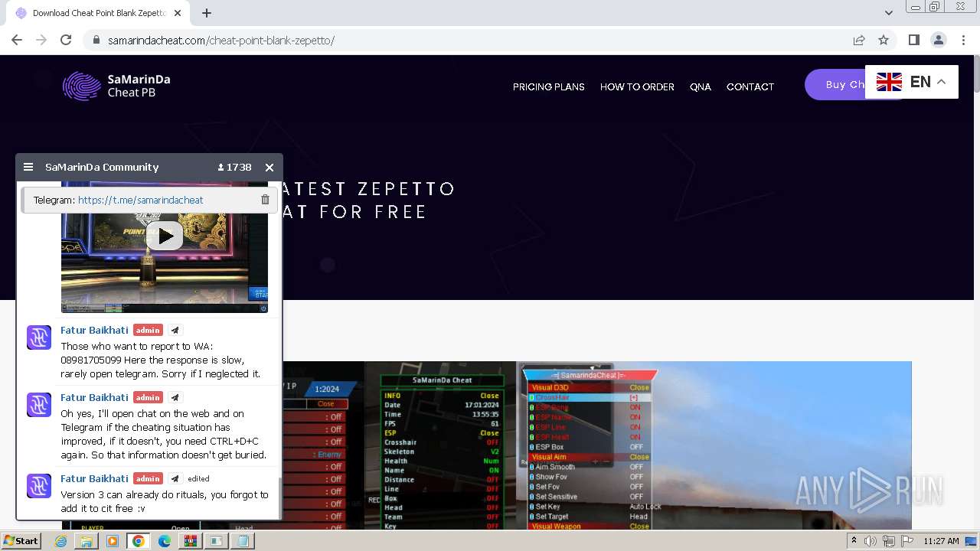
Task: Click the taskbar clock 11:27 AM
Action: (941, 541)
